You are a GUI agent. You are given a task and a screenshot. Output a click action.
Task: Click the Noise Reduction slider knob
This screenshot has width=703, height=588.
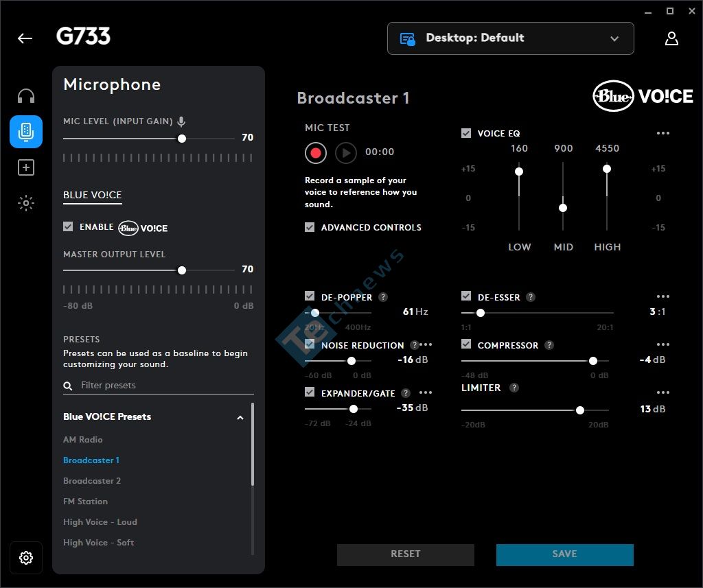(351, 361)
